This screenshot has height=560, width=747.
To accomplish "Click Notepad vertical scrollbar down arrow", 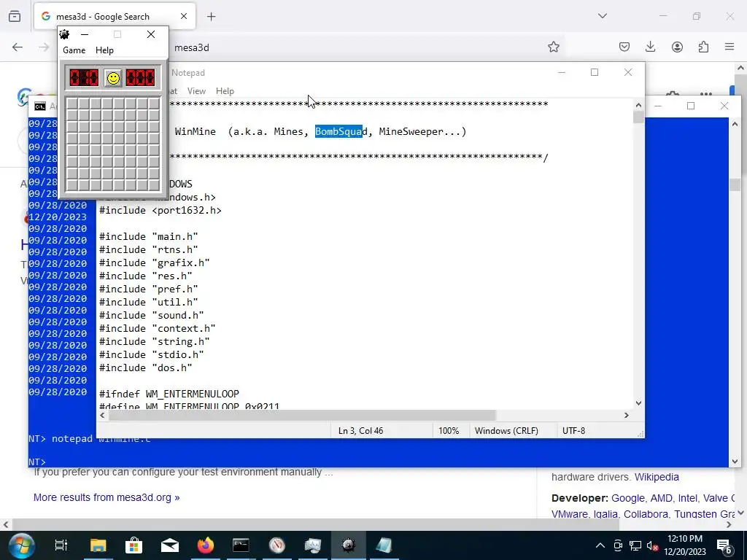I will [x=638, y=402].
